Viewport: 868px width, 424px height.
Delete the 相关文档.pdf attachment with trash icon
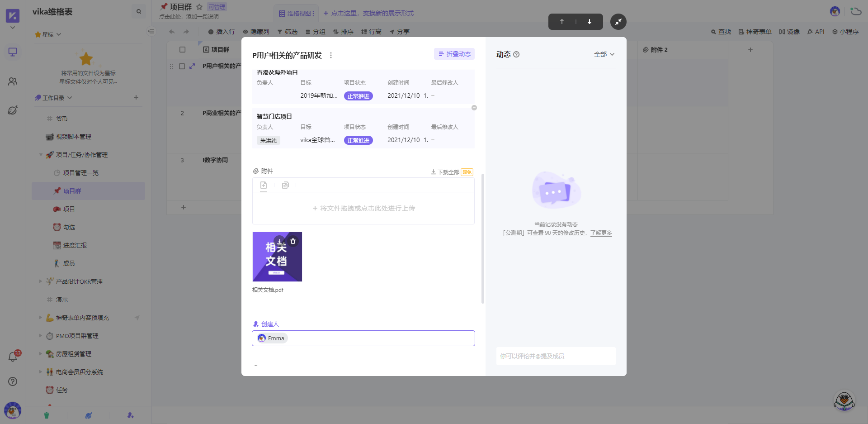click(293, 241)
